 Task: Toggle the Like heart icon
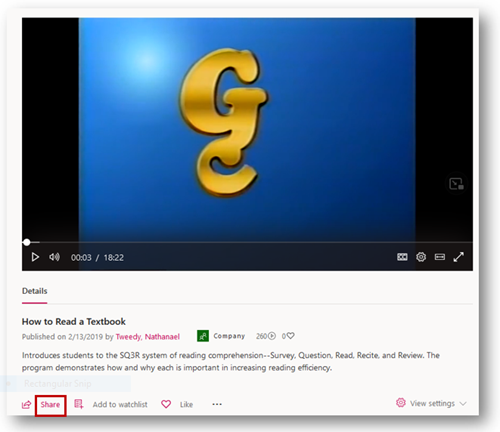(166, 404)
